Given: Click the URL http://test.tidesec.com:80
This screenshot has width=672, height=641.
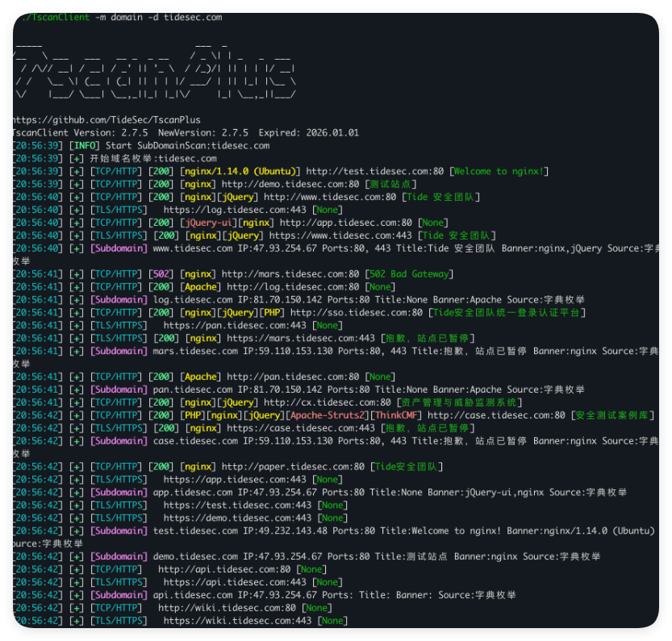Looking at the screenshot, I should pyautogui.click(x=375, y=172).
